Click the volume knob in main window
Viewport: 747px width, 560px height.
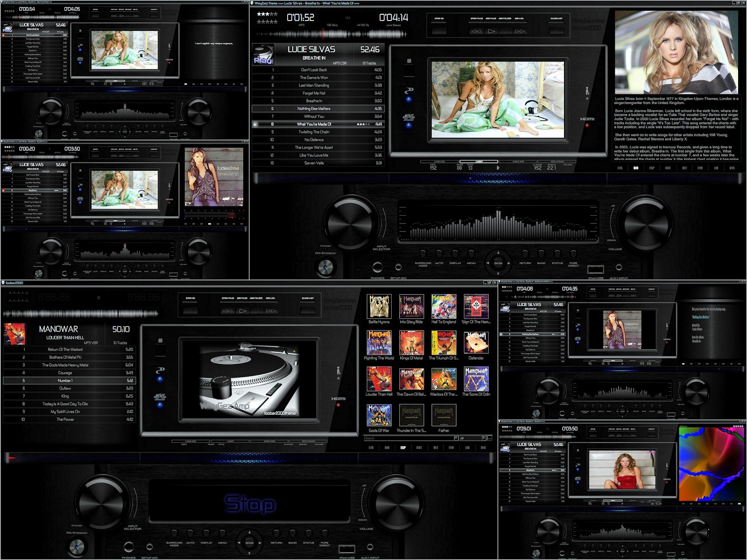click(645, 223)
